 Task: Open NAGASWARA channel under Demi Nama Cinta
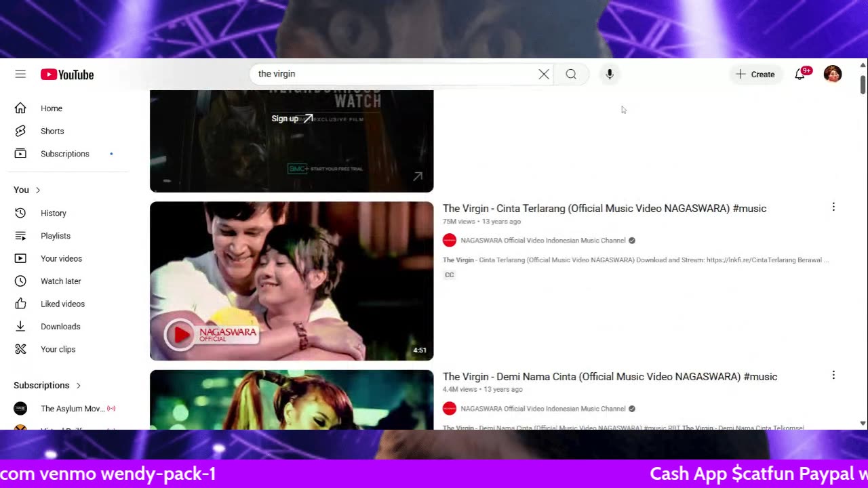[x=543, y=409]
